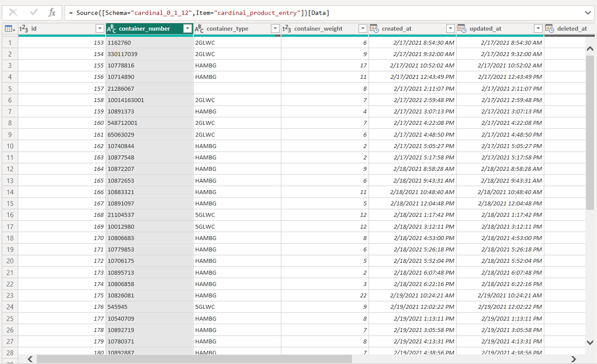Confirm the formula with the checkmark icon
The height and width of the screenshot is (364, 597).
34,13
